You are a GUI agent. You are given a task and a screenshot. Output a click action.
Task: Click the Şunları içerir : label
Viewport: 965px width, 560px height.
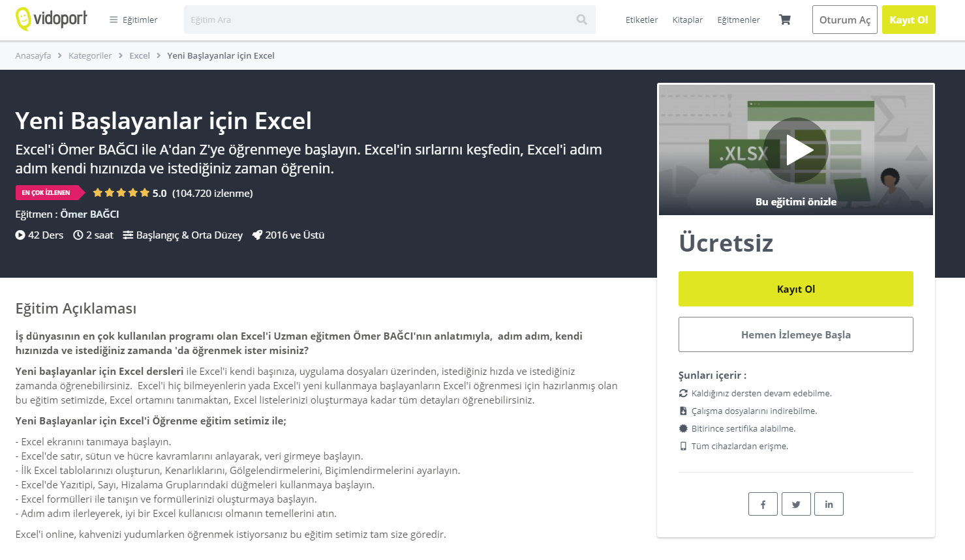click(x=712, y=375)
